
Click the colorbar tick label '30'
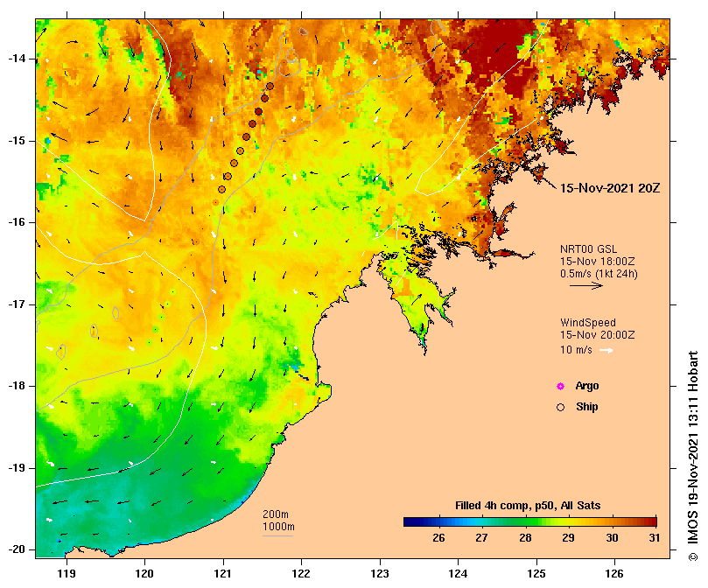[x=612, y=538]
